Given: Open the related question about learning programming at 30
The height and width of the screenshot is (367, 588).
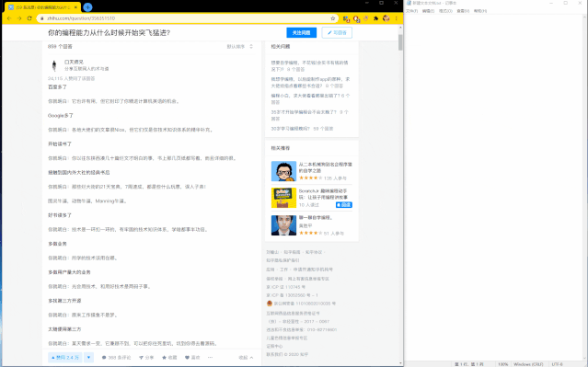Looking at the screenshot, I should 302,129.
